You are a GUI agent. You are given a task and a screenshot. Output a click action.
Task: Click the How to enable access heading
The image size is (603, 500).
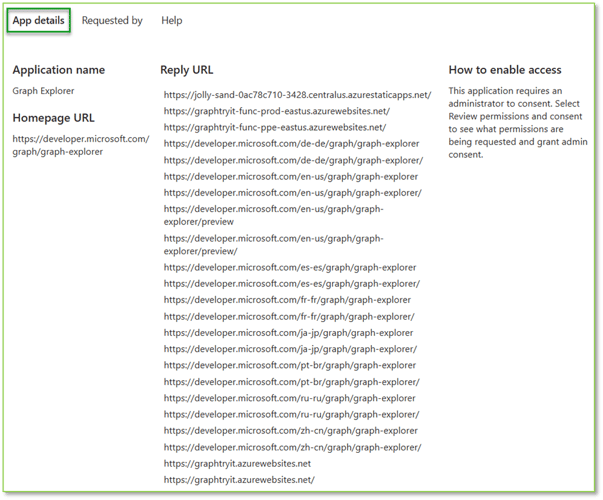click(505, 70)
